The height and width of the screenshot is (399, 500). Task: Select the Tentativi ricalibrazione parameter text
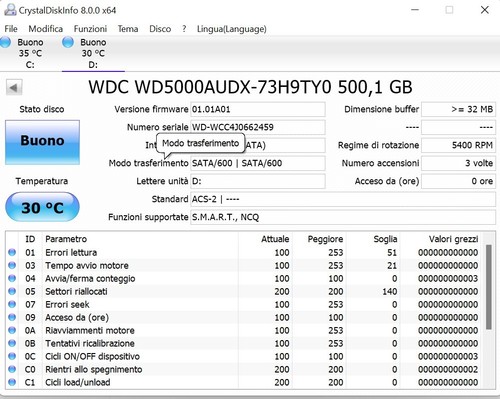[x=90, y=343]
